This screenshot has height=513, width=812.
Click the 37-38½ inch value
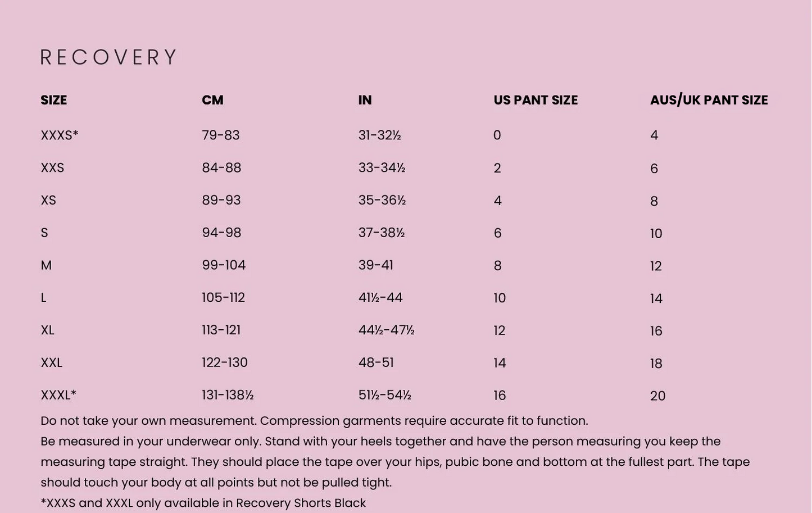[381, 233]
